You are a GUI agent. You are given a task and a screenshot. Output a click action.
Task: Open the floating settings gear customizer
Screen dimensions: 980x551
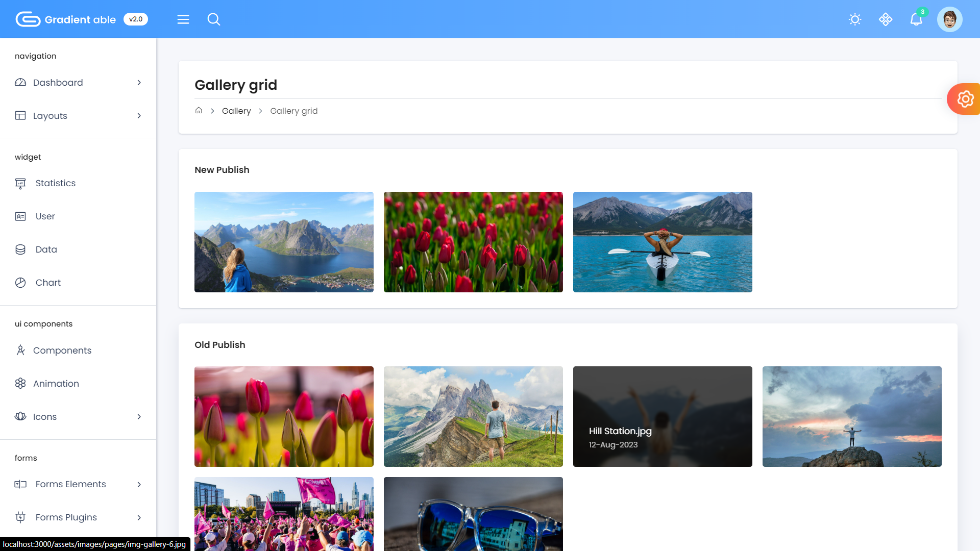pyautogui.click(x=965, y=98)
